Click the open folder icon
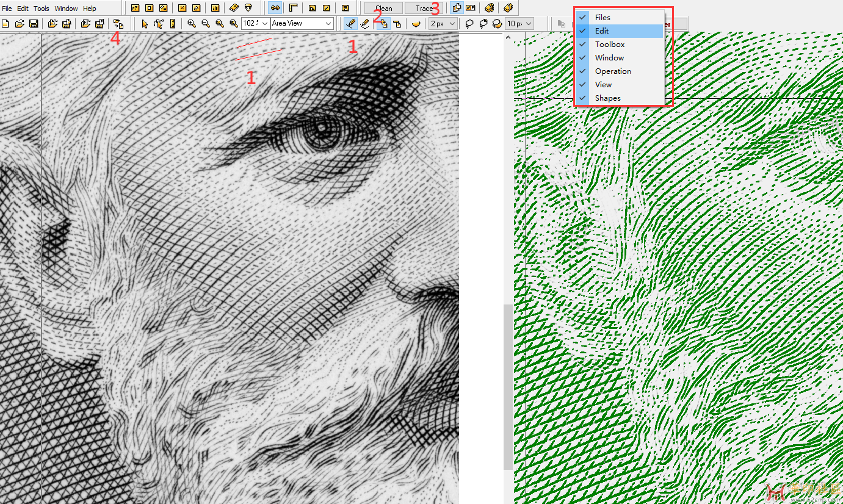 coord(20,24)
